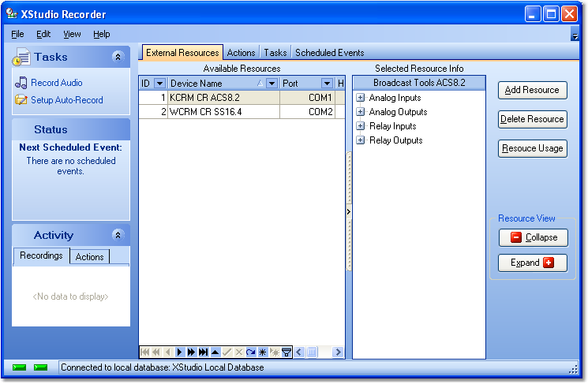This screenshot has width=588, height=384.
Task: Click the Tasks panel document-clock icon
Action: [21, 57]
